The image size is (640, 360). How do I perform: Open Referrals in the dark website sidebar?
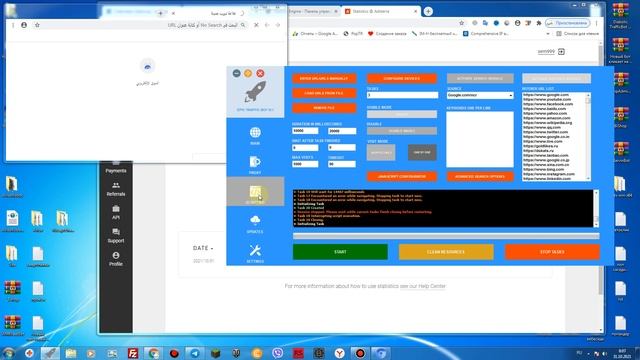(116, 189)
